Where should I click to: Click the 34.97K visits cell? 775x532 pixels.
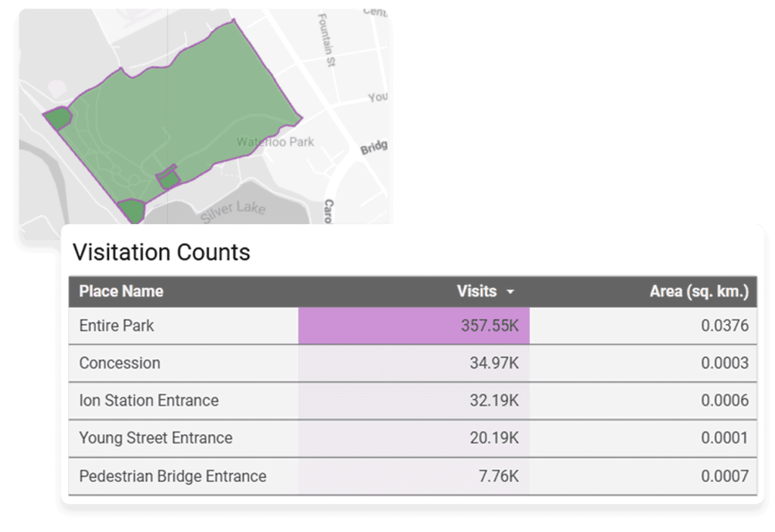pyautogui.click(x=493, y=363)
